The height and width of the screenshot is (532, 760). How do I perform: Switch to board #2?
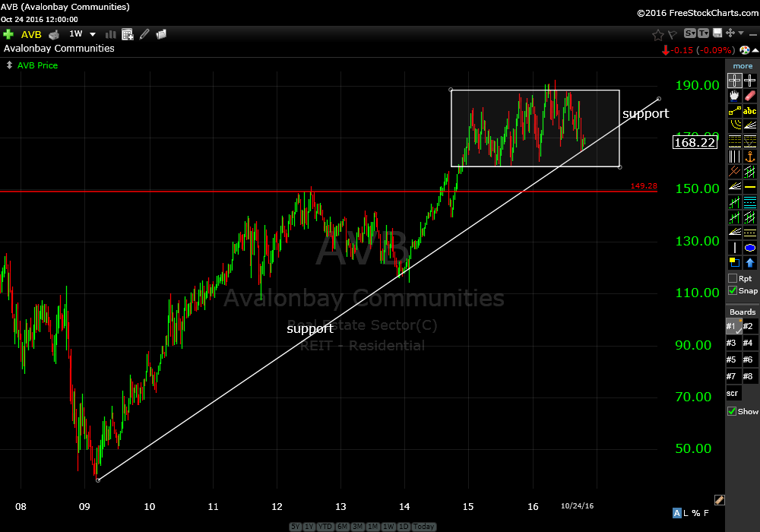coord(749,326)
